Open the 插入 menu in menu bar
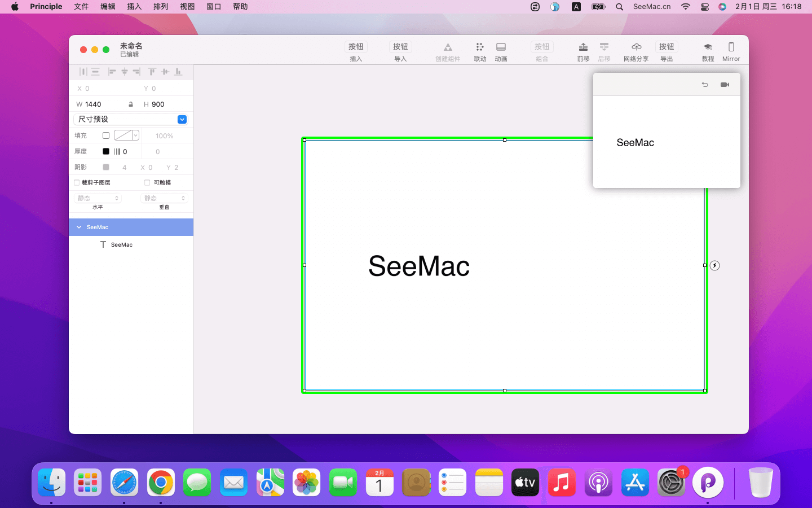The width and height of the screenshot is (812, 508). click(134, 7)
